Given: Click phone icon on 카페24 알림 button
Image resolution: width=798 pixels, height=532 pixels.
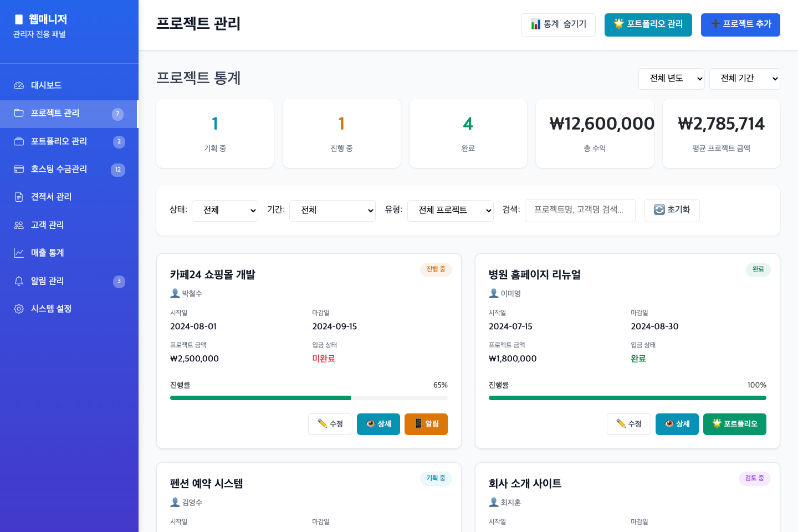Looking at the screenshot, I should (x=418, y=423).
